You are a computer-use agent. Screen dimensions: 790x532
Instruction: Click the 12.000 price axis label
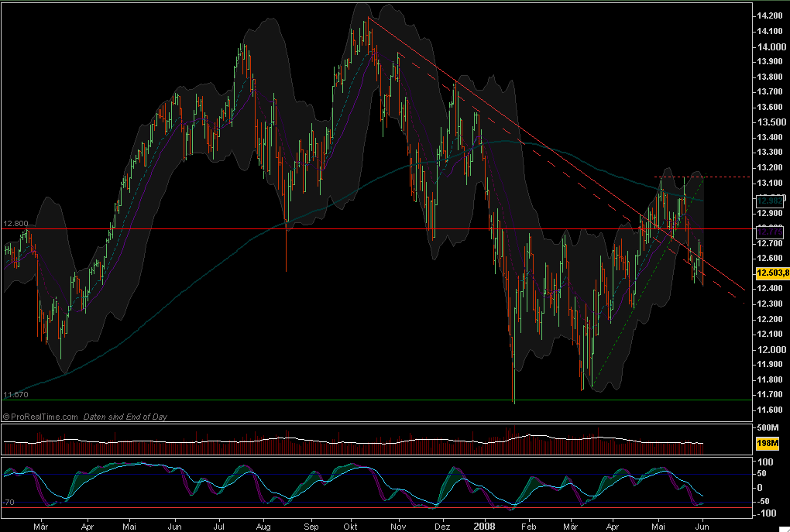point(772,349)
